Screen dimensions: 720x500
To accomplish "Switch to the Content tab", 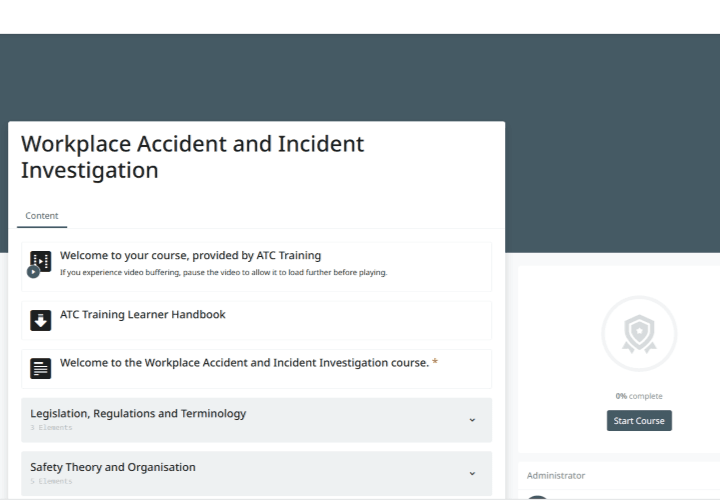I will tap(42, 216).
